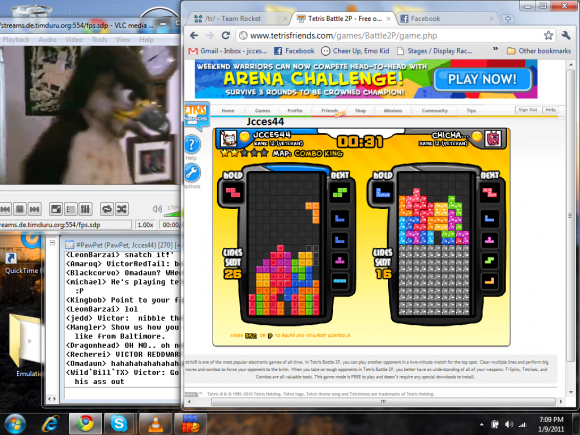Open Other bookmarks folder

pos(539,51)
